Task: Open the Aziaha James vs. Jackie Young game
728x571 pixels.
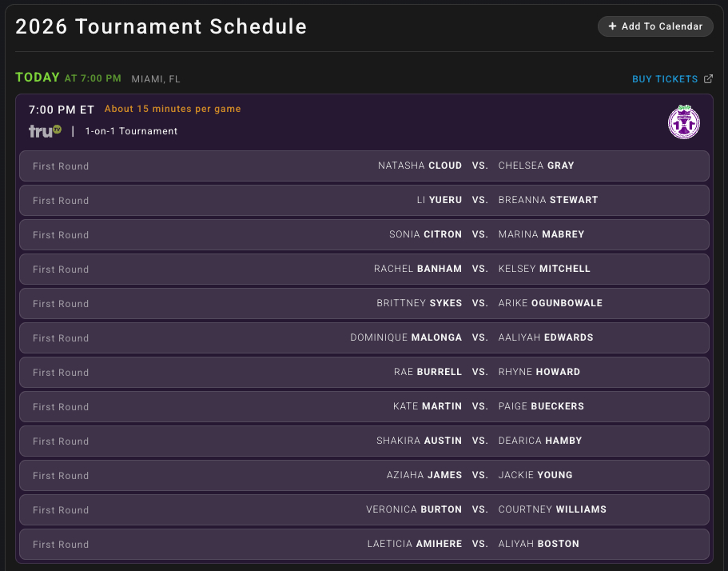Action: click(x=364, y=476)
